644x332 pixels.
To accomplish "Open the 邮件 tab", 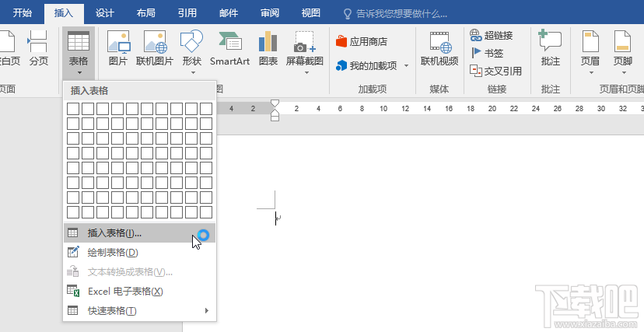I will tap(229, 13).
